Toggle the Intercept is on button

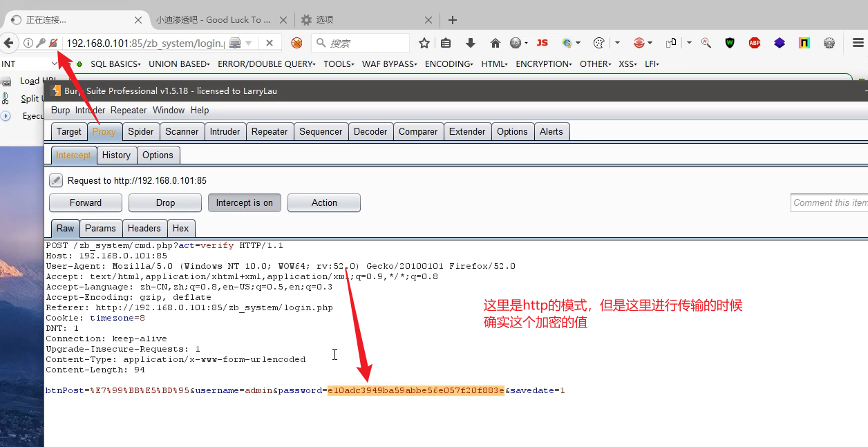(245, 202)
